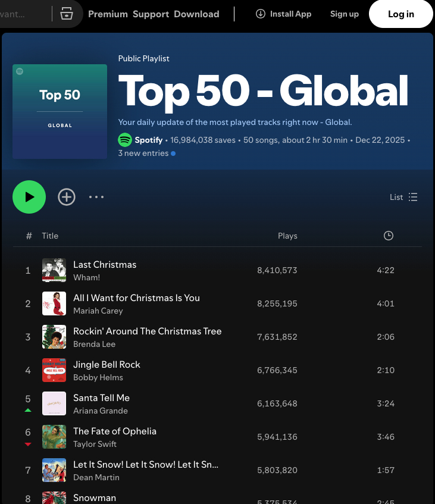This screenshot has height=504, width=435.
Task: Click the duration clock column header
Action: (388, 236)
